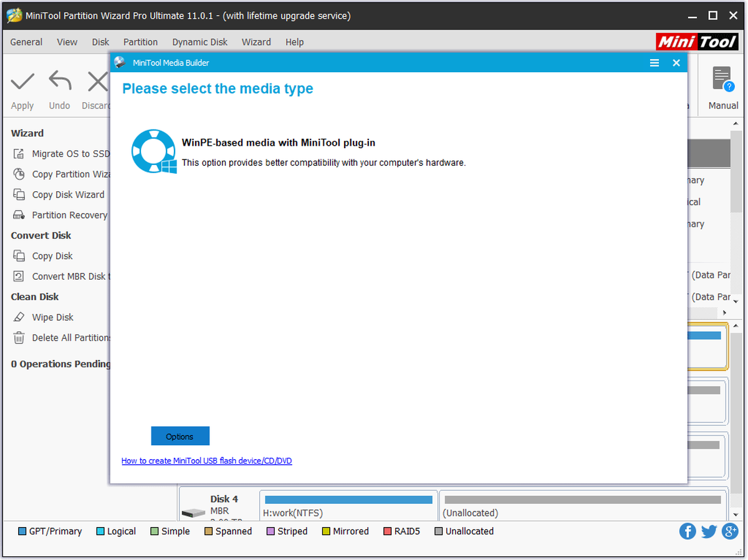The height and width of the screenshot is (560, 748).
Task: Click the MiniTool logo
Action: [x=698, y=42]
